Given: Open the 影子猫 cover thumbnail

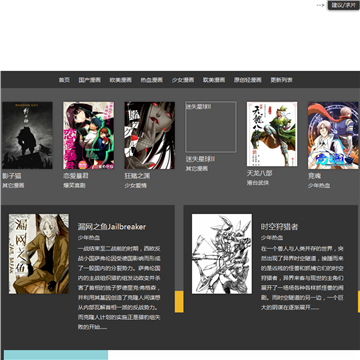Looking at the screenshot, I should tap(27, 135).
